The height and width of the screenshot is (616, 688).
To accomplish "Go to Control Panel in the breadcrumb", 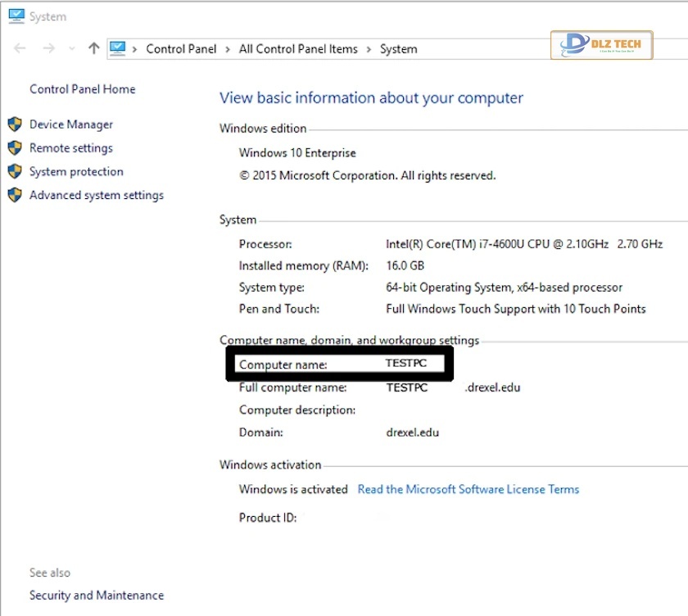I will click(x=181, y=49).
